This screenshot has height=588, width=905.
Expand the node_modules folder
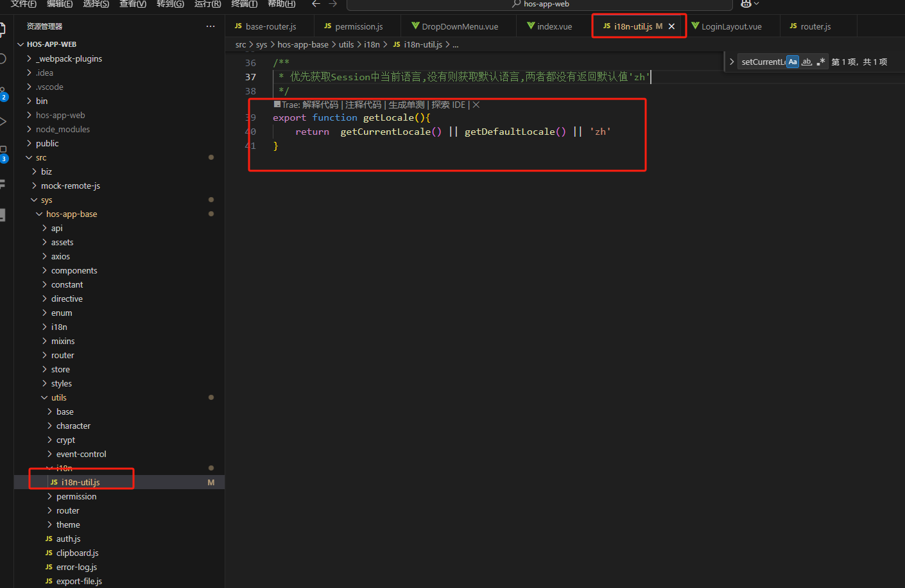pyautogui.click(x=62, y=129)
